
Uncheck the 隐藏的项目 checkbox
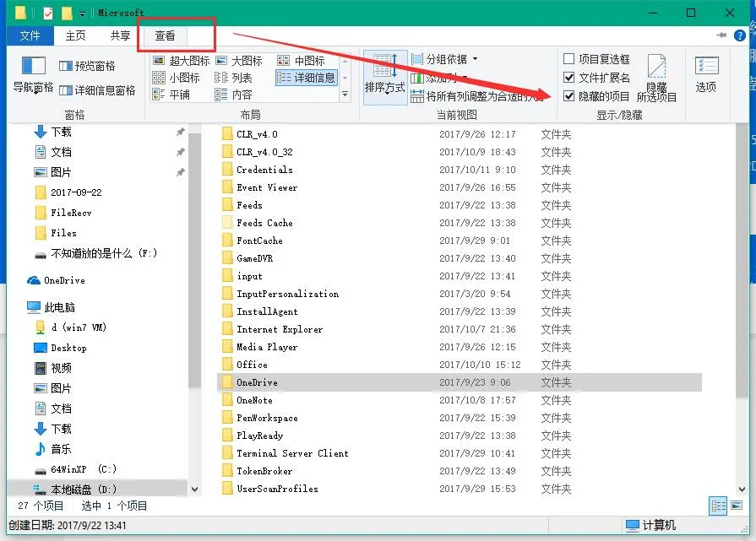pyautogui.click(x=569, y=96)
